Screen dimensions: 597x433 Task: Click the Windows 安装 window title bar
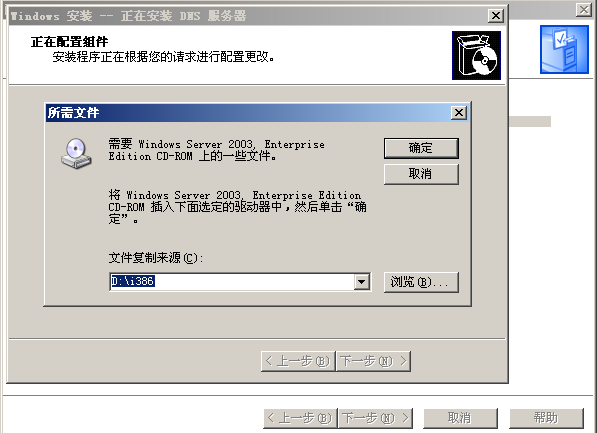click(x=248, y=16)
